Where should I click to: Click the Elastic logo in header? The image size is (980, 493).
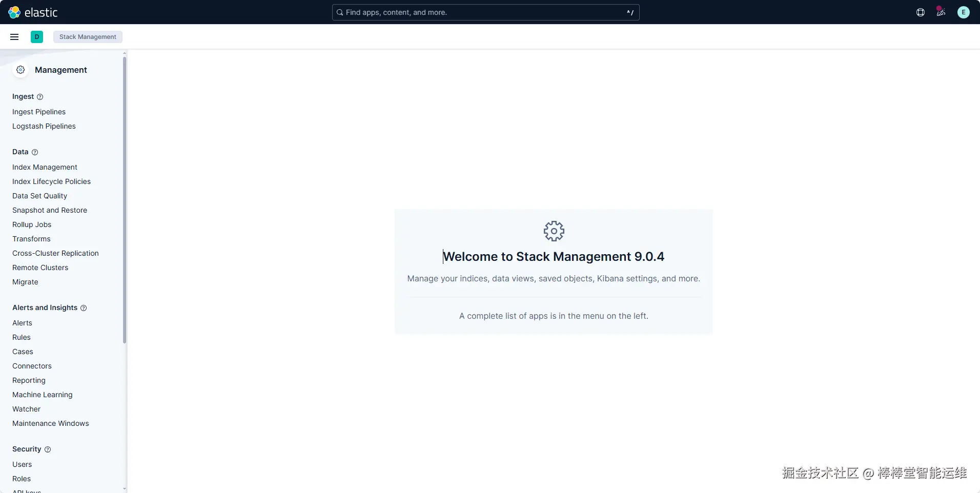(33, 12)
